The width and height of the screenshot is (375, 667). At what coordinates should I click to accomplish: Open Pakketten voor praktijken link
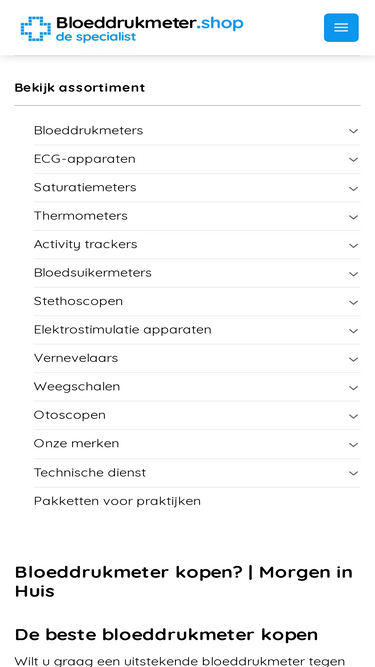[x=117, y=501]
